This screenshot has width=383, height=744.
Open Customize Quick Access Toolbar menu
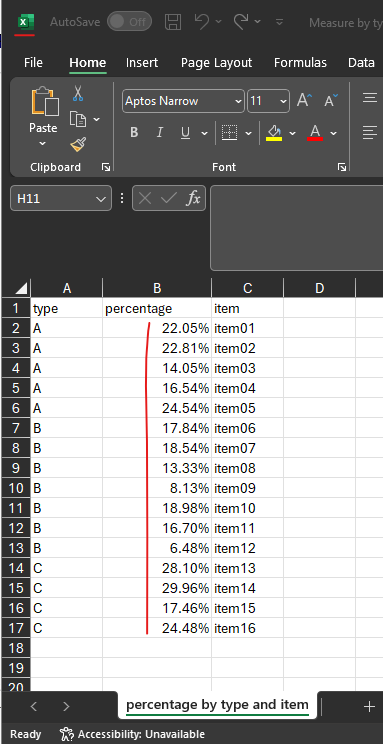point(280,22)
